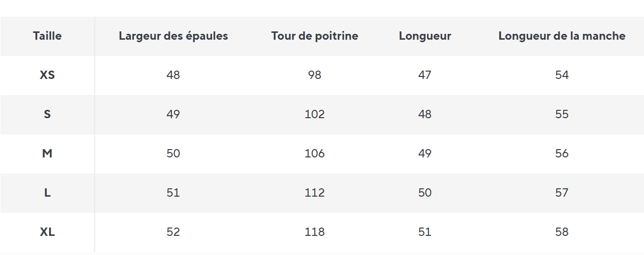Click the Taille column header
Viewport: 644px width, 255px height.
[x=47, y=36]
